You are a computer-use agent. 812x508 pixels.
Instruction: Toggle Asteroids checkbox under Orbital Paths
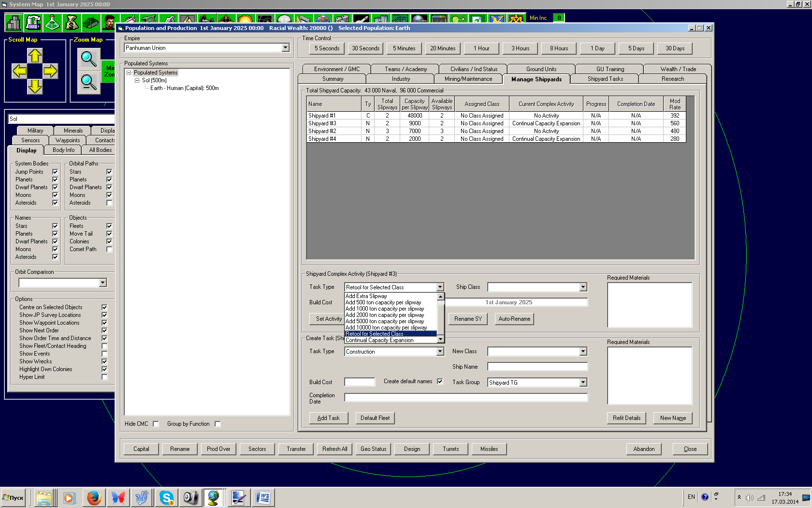(x=109, y=203)
